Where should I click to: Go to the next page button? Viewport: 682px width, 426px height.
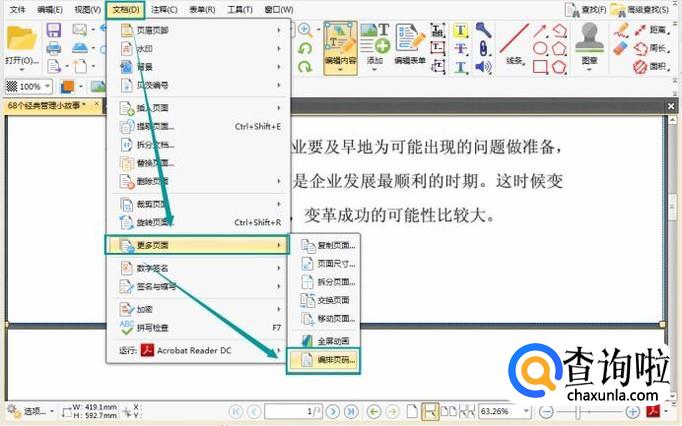click(x=333, y=411)
